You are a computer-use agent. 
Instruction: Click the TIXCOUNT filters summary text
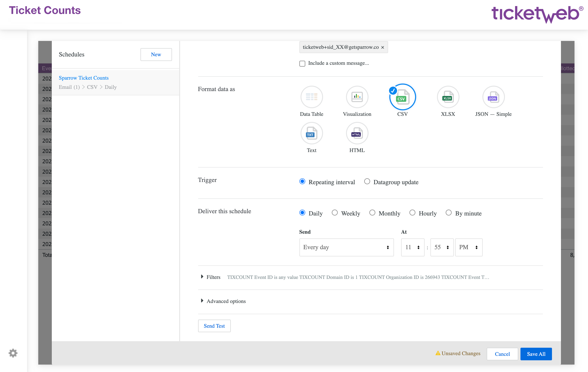[x=358, y=277]
